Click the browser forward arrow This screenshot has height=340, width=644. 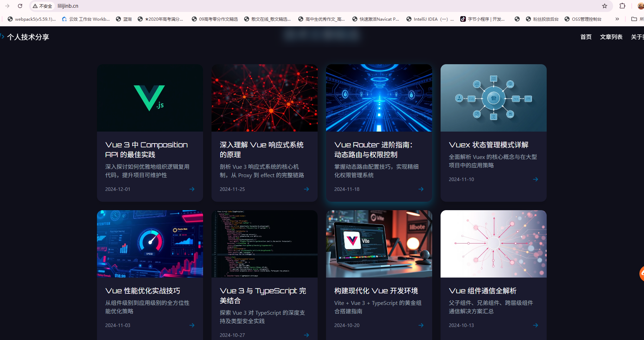click(7, 6)
